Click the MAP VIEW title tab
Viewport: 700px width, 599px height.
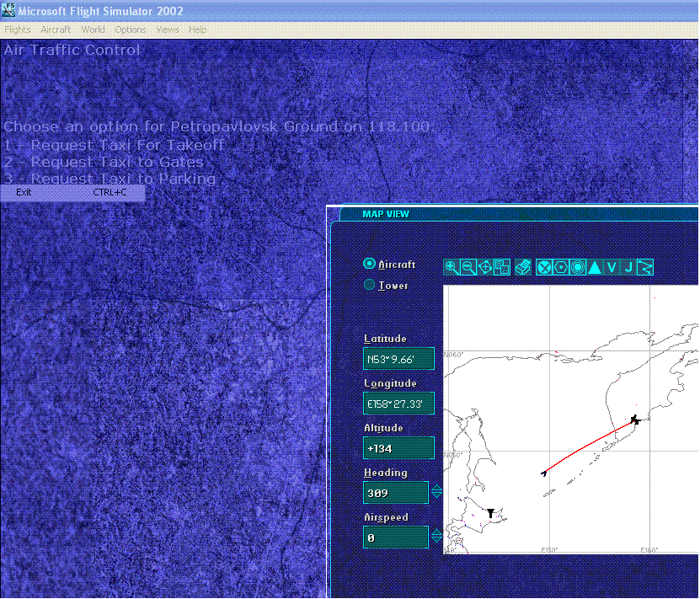(x=386, y=214)
